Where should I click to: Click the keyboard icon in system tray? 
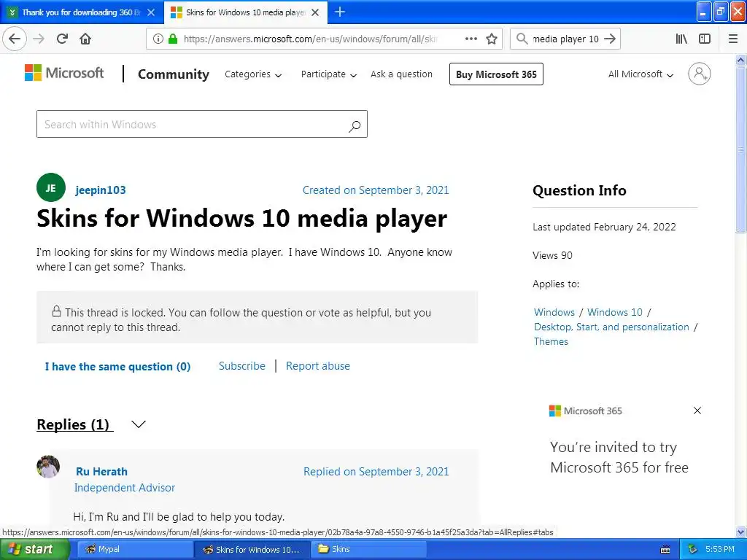[x=665, y=550]
